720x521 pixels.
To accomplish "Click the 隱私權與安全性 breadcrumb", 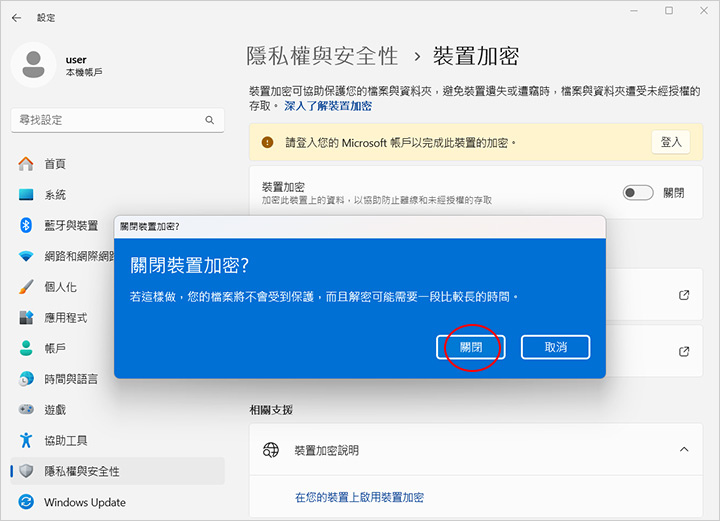I will [x=322, y=56].
